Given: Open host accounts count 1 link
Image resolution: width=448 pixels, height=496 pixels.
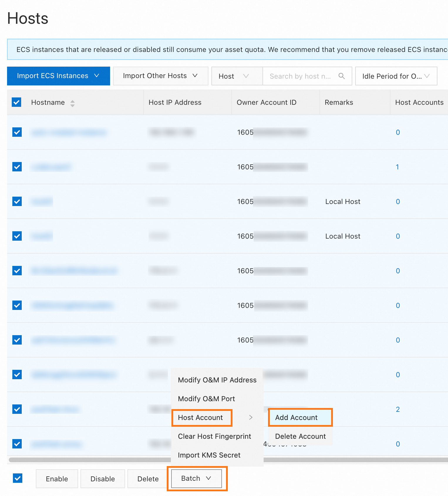Looking at the screenshot, I should (x=397, y=167).
